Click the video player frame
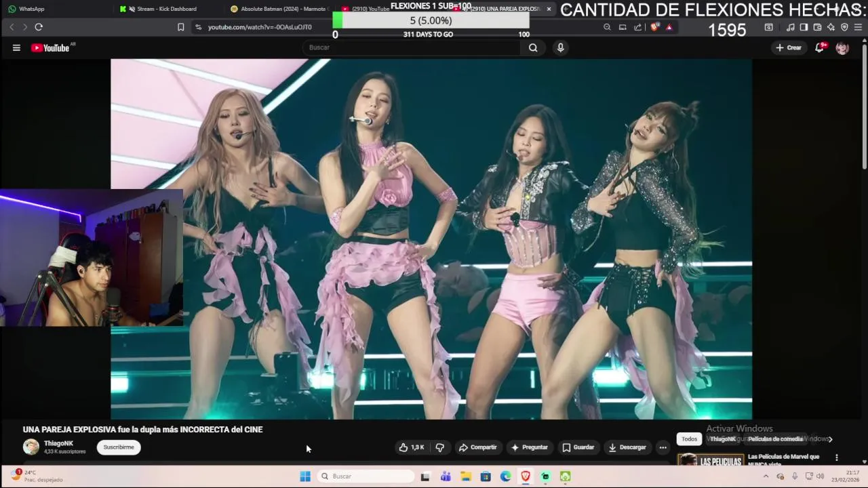 431,239
